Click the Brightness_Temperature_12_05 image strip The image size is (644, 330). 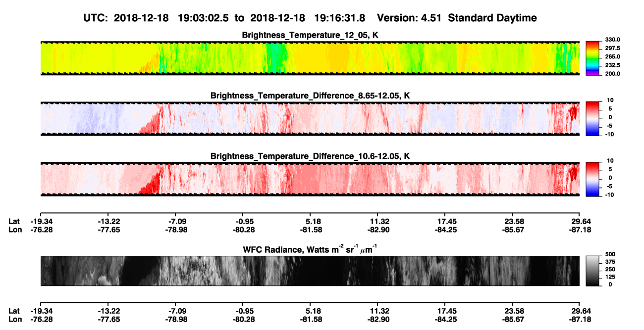310,58
